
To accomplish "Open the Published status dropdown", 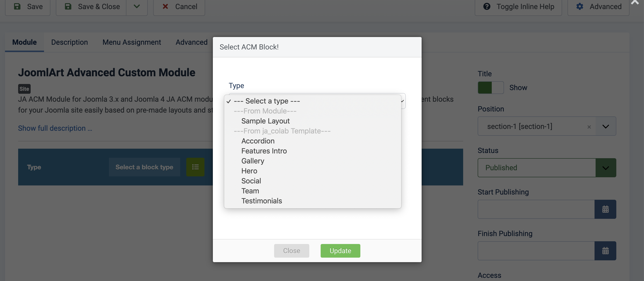I will (x=605, y=168).
